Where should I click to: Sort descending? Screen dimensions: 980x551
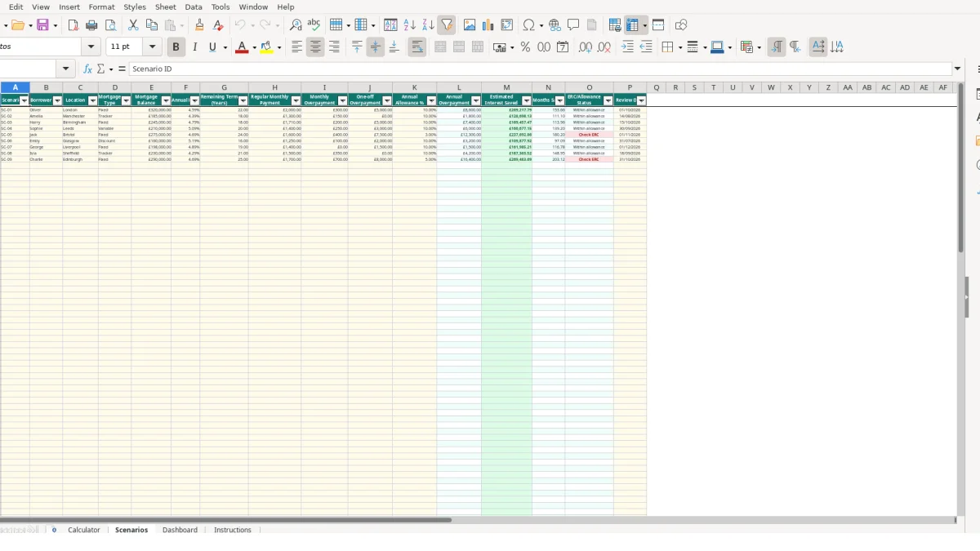pyautogui.click(x=428, y=25)
